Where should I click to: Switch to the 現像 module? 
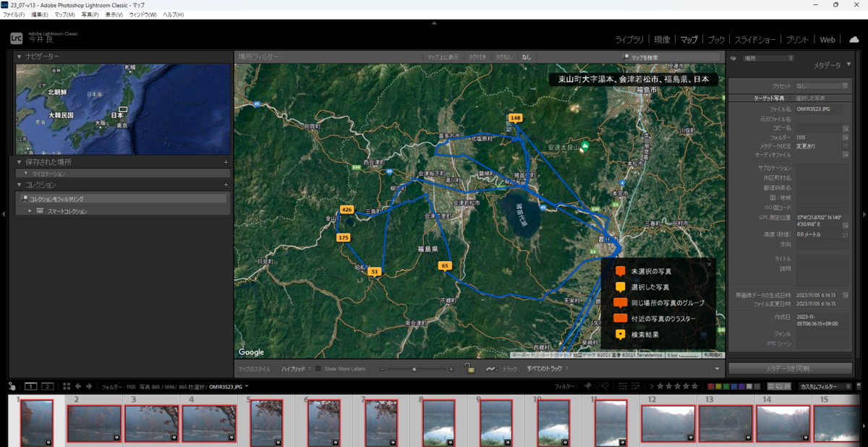click(662, 39)
